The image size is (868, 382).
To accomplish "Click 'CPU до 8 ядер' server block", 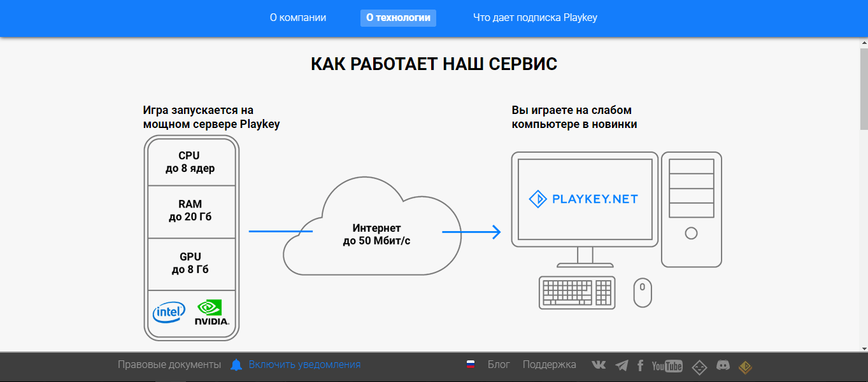I will (x=192, y=162).
